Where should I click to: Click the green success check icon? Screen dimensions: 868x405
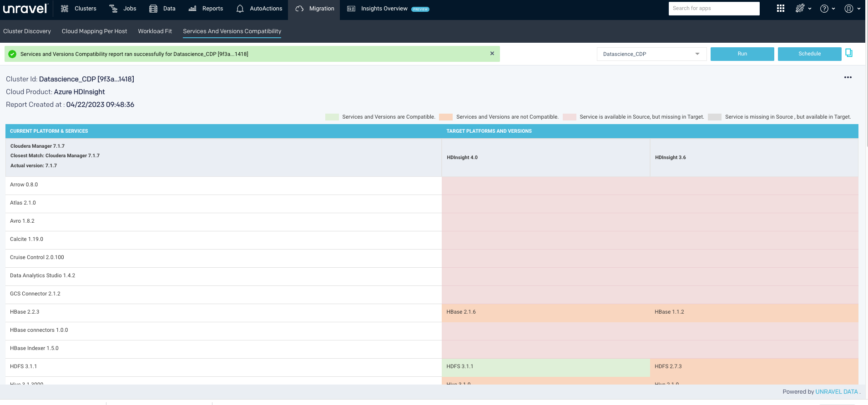(12, 54)
